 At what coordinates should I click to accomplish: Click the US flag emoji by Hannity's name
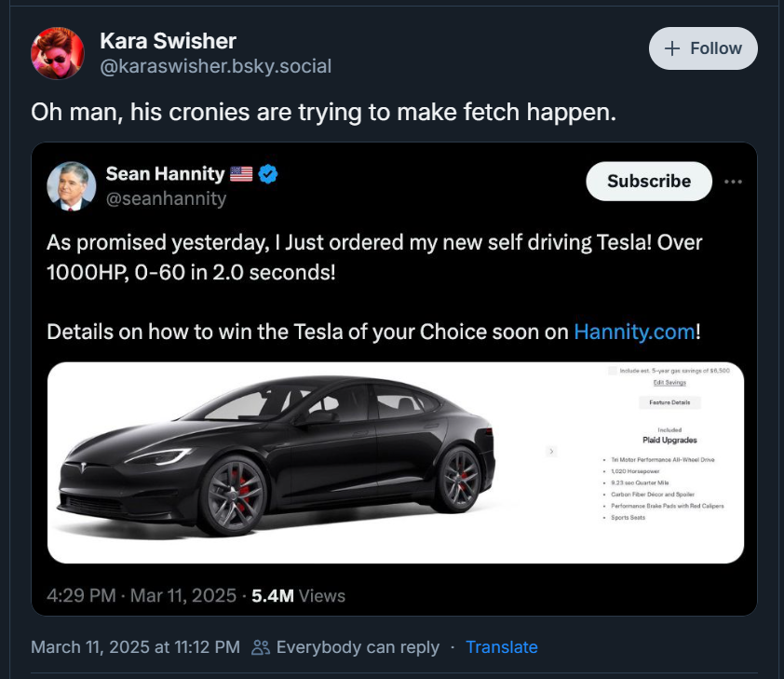pyautogui.click(x=241, y=174)
